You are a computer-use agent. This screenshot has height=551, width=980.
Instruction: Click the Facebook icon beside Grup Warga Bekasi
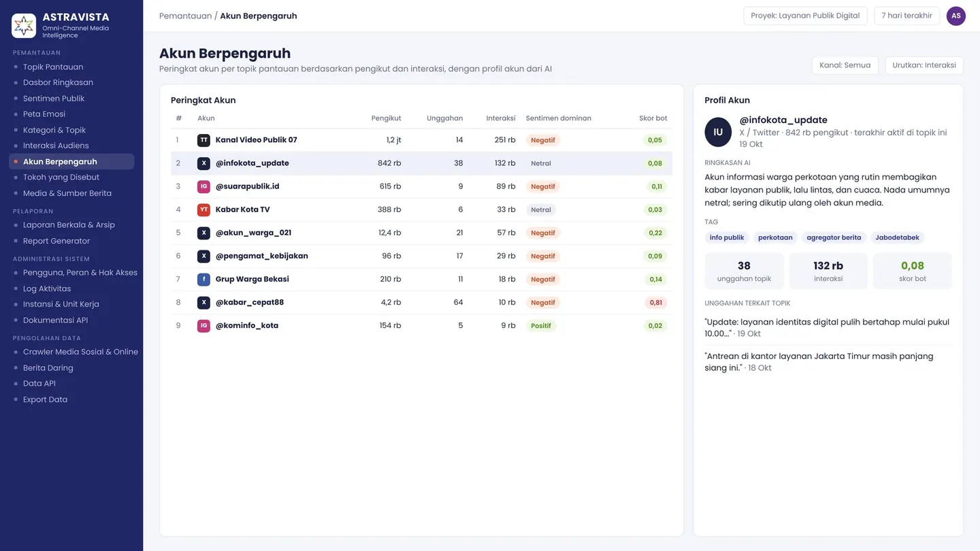coord(203,279)
